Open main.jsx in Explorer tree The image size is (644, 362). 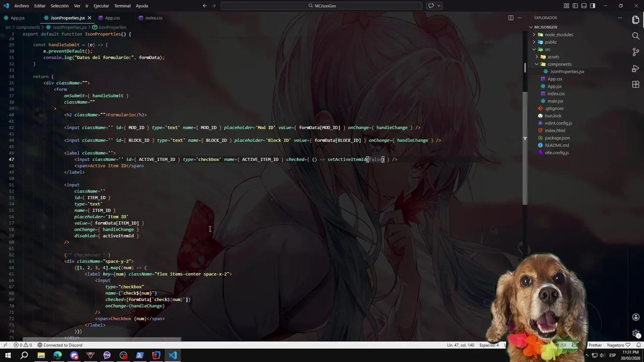[x=555, y=101]
